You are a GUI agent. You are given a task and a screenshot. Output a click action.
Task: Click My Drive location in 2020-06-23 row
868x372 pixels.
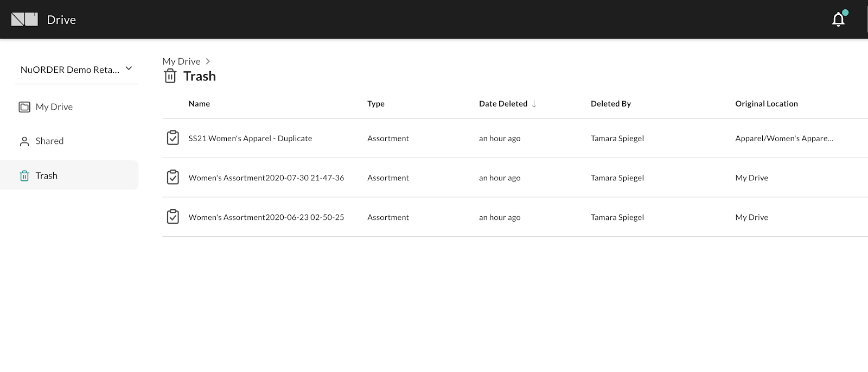point(751,217)
